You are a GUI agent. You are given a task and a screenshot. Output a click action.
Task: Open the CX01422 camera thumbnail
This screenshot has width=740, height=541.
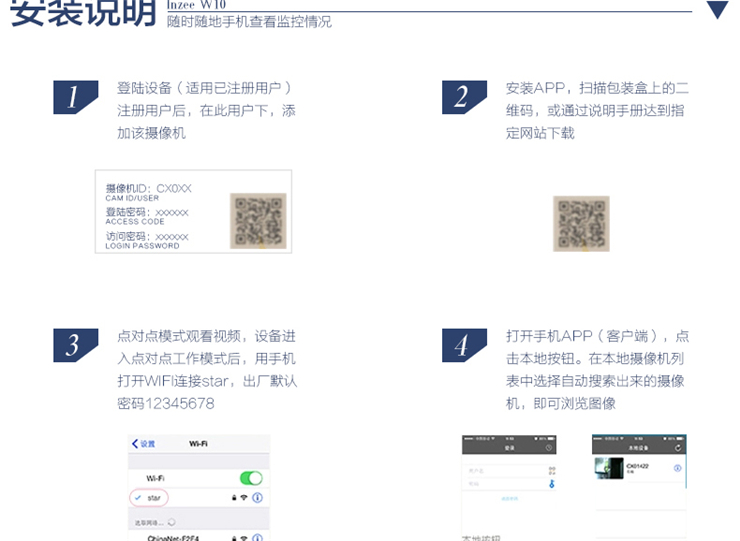(609, 468)
